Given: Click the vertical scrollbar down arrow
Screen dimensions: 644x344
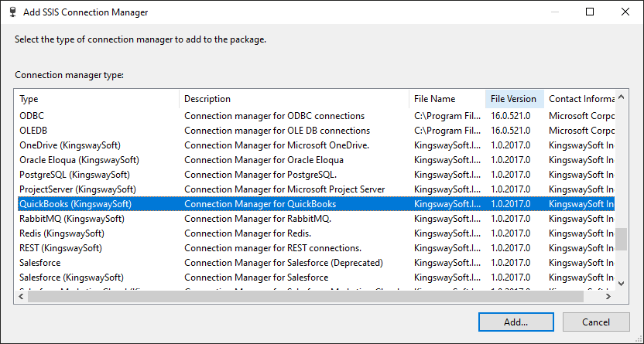Looking at the screenshot, I should [x=622, y=284].
